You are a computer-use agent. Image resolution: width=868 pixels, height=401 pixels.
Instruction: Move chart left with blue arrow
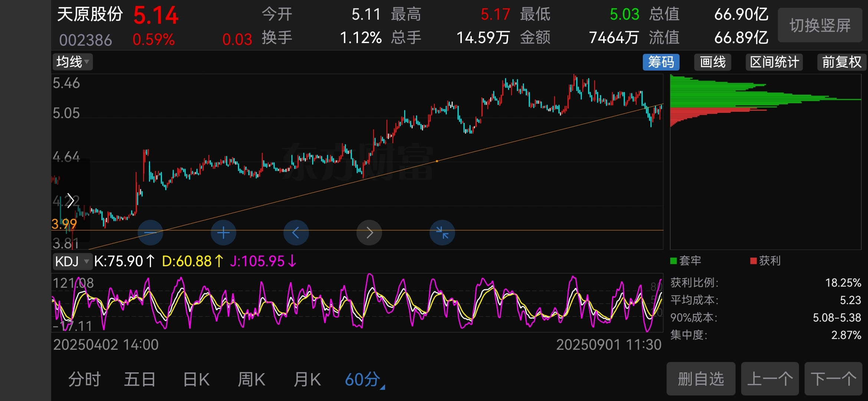pyautogui.click(x=296, y=233)
